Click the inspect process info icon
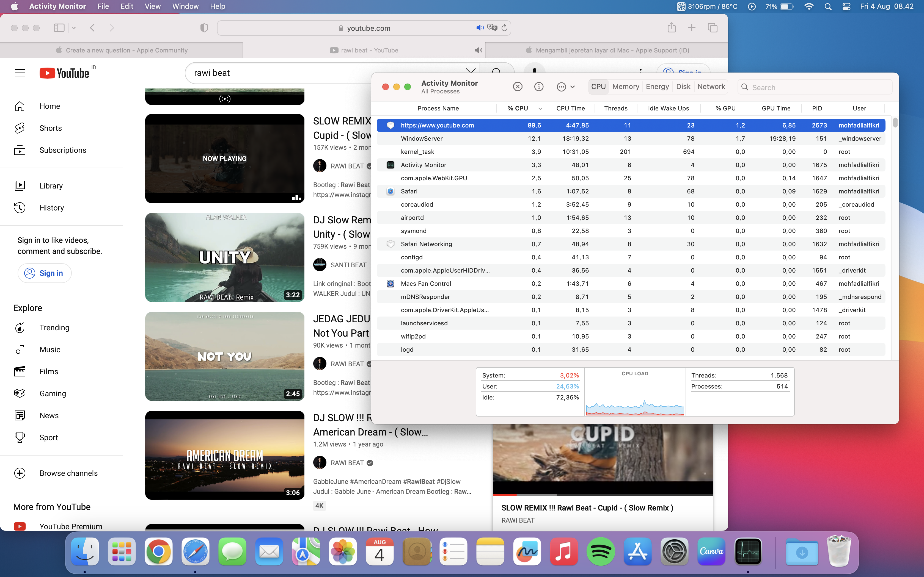This screenshot has height=577, width=924. click(539, 87)
